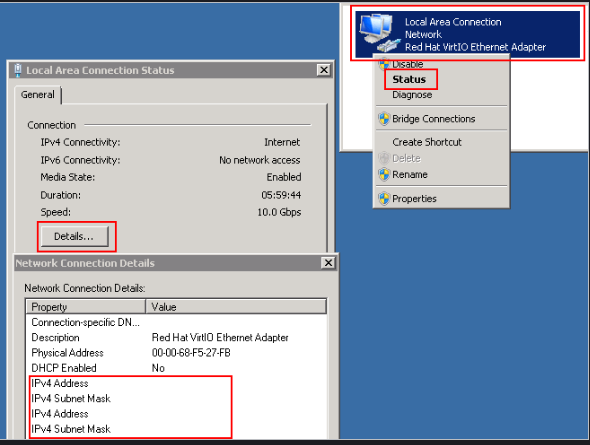Select Create Shortcut menu entry
Image resolution: width=590 pixels, height=445 pixels.
point(427,142)
